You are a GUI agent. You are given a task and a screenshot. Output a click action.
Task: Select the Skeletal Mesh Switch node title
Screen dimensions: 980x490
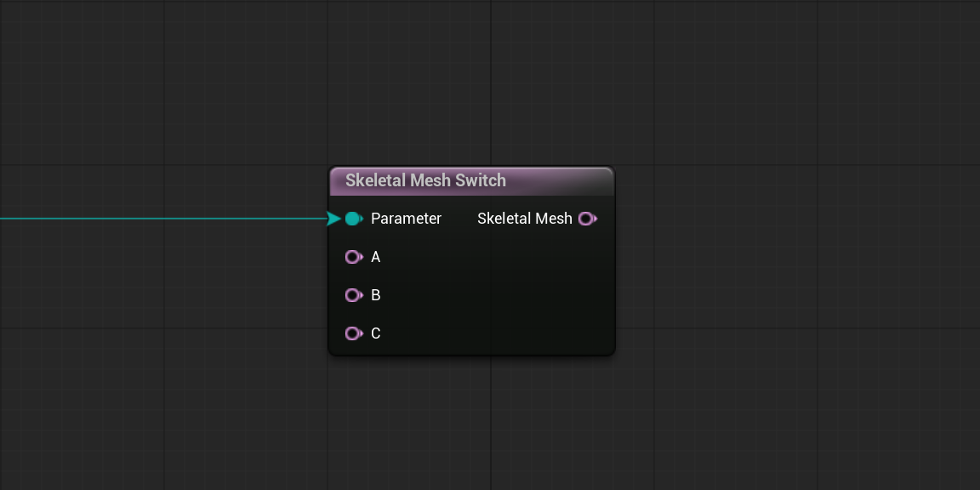tap(425, 180)
